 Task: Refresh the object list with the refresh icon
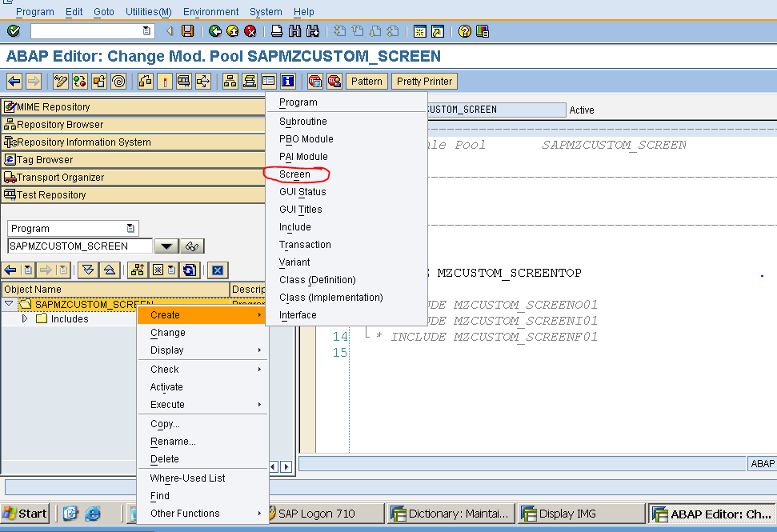click(189, 270)
